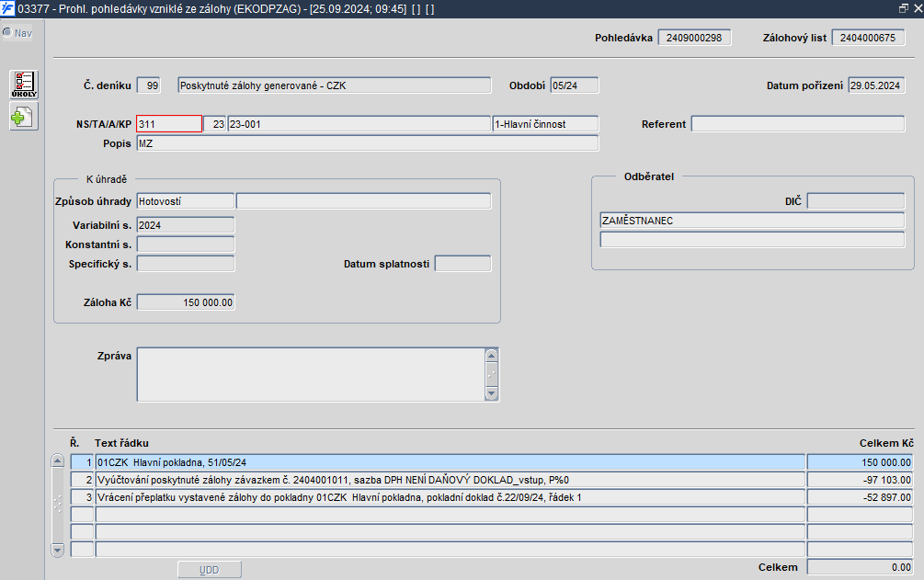Screen dimensions: 924x580
Task: Click the restore window icon
Action: pos(904,8)
